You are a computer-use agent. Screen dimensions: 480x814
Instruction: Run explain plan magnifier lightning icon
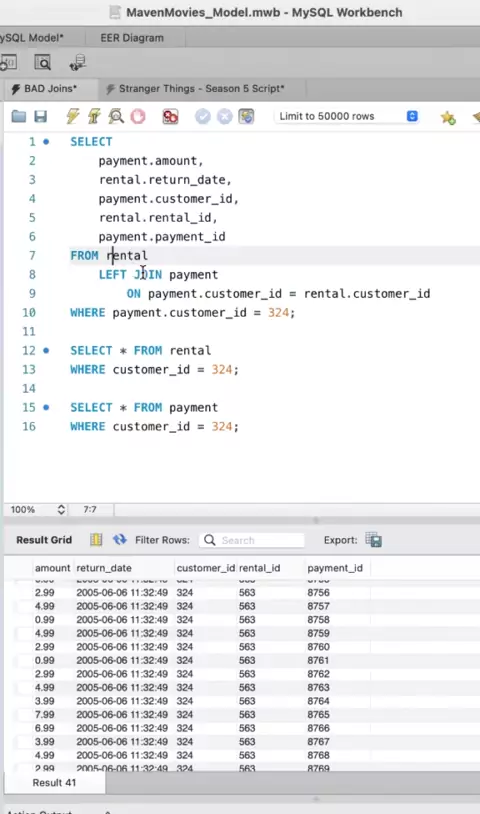tap(116, 116)
